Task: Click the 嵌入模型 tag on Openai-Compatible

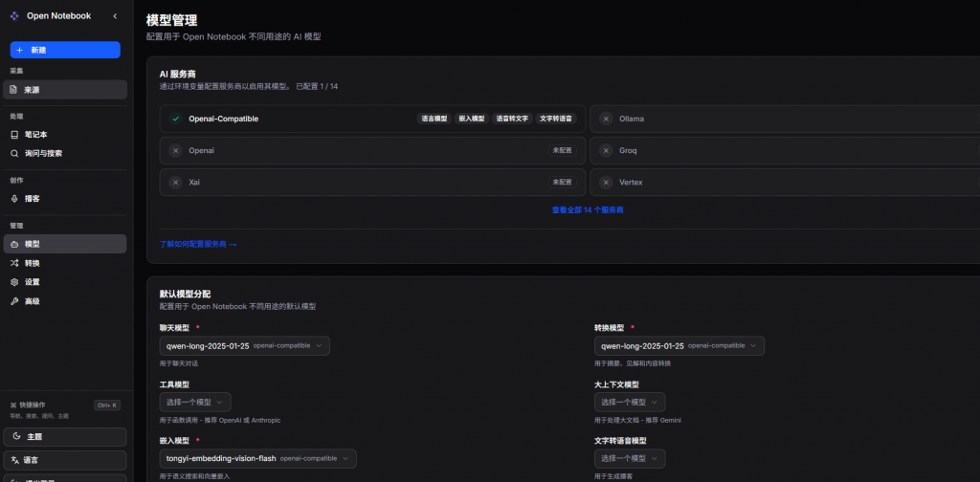Action: click(471, 119)
